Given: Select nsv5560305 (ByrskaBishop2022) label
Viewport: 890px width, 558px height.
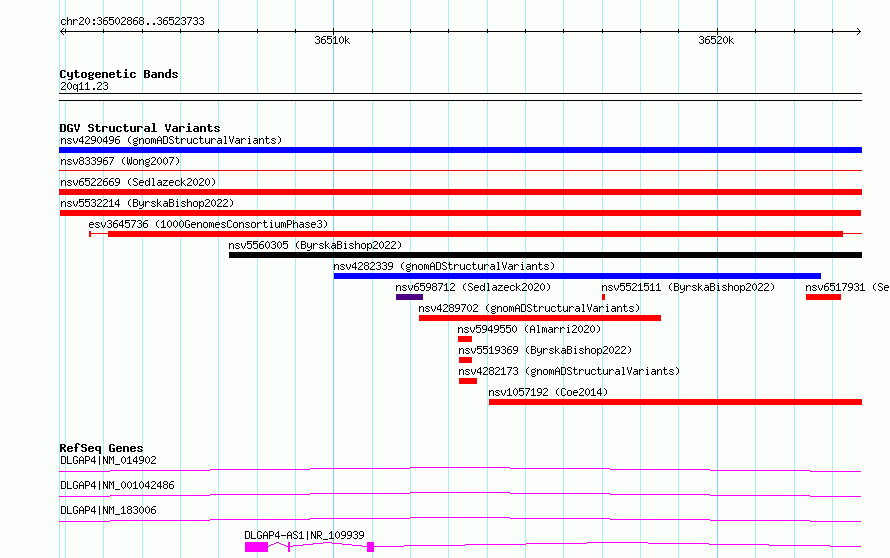Looking at the screenshot, I should pos(315,245).
